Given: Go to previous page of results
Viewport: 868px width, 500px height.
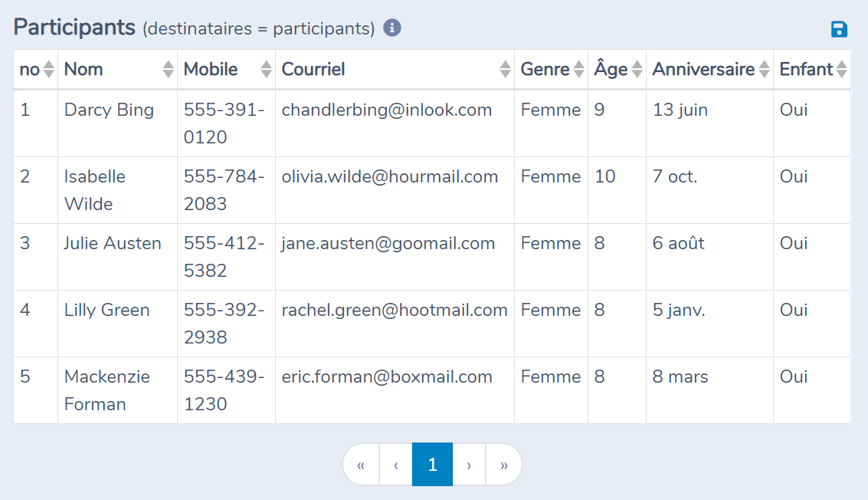Looking at the screenshot, I should [396, 465].
